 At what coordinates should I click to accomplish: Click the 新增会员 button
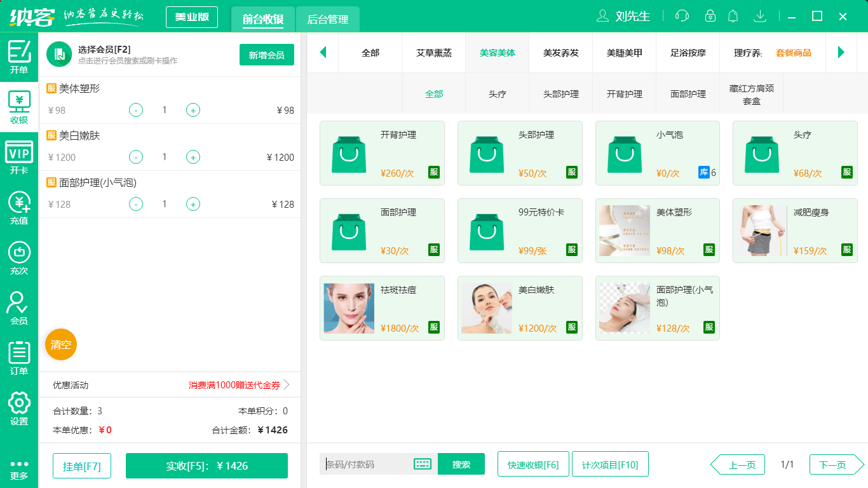266,55
